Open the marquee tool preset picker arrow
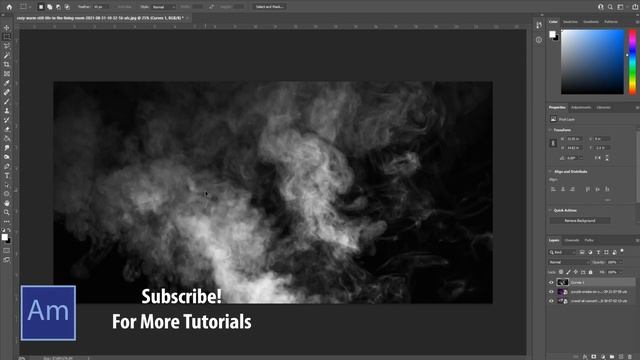Screen dimensions: 640x360 coord(30,7)
